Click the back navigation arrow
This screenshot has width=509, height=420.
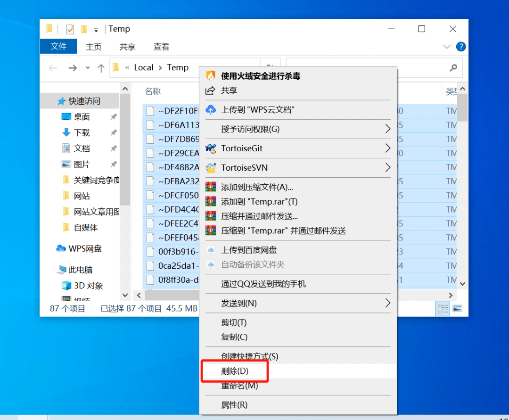tap(53, 68)
